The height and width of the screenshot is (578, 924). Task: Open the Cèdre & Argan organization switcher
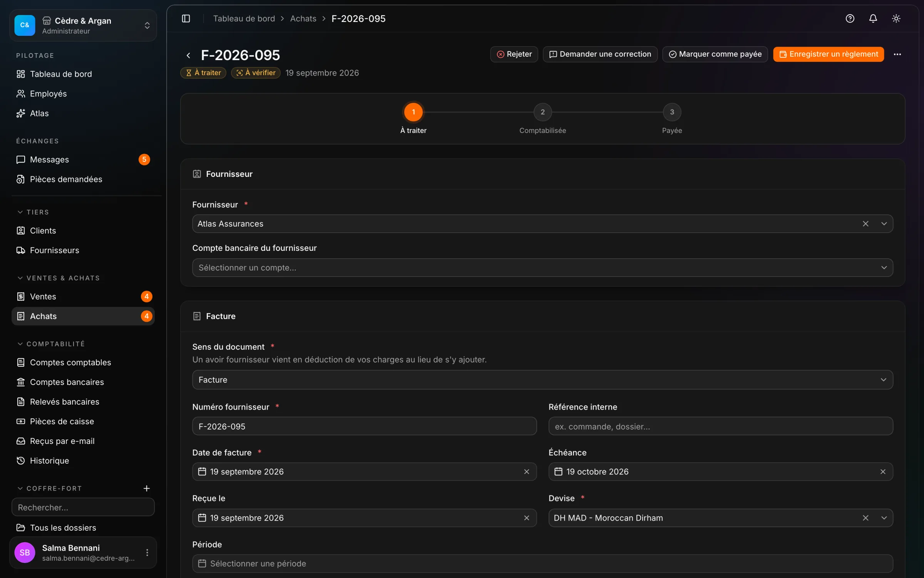83,25
